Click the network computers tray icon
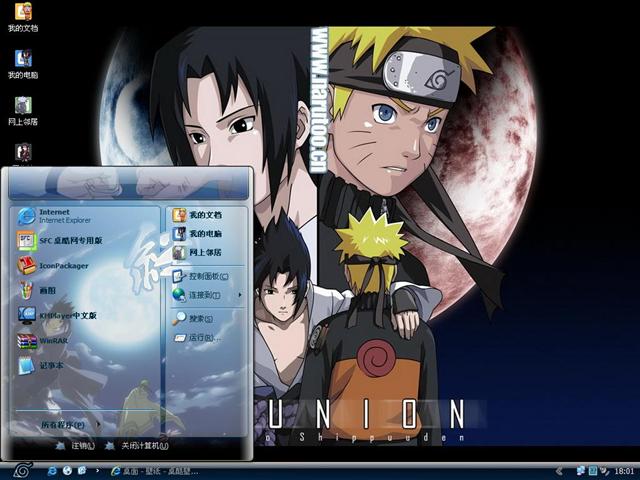Screen dimensions: 640x480 (580, 471)
